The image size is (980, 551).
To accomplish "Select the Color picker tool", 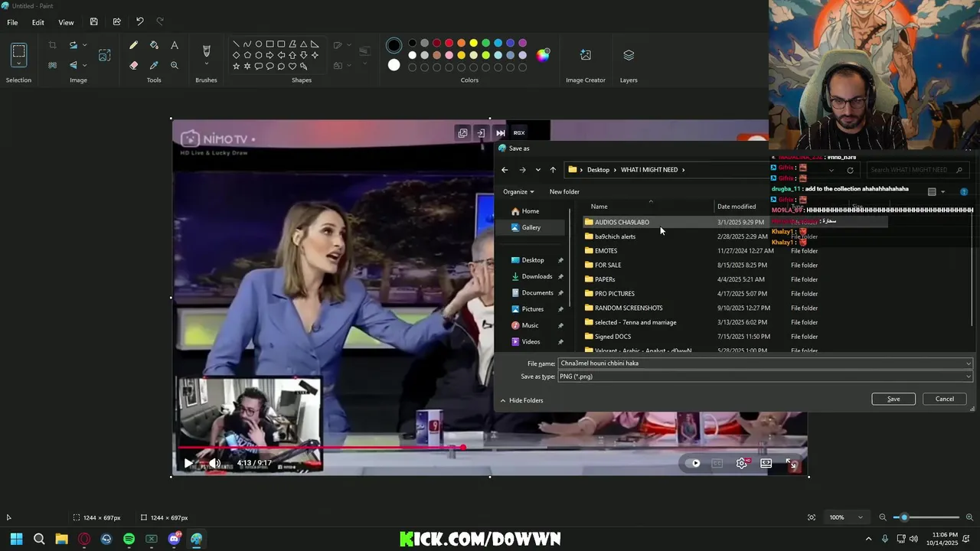I will coord(154,66).
